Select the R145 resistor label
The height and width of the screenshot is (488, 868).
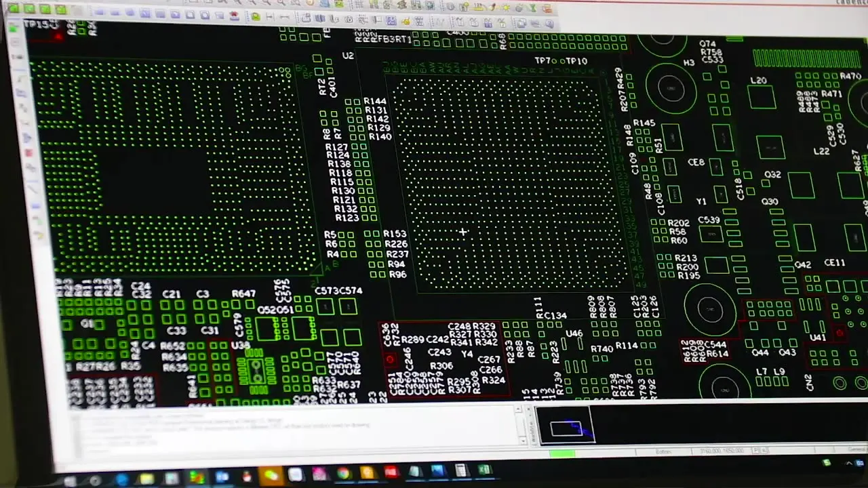[644, 123]
